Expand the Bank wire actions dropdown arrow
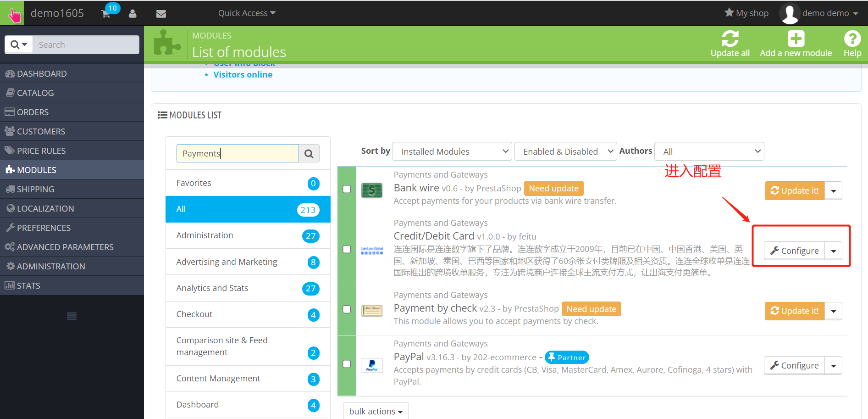The image size is (868, 419). pos(834,190)
